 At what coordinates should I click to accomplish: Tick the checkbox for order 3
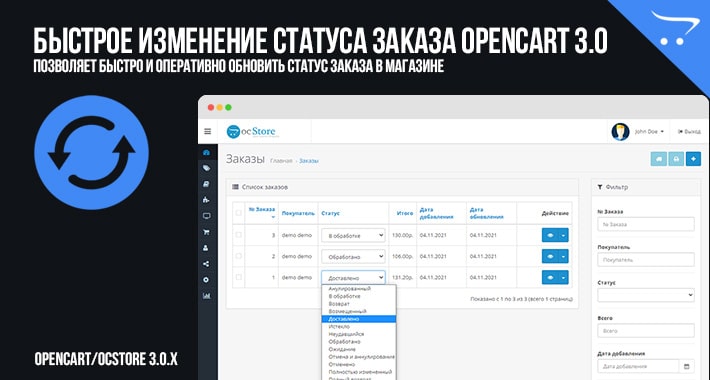[239, 235]
